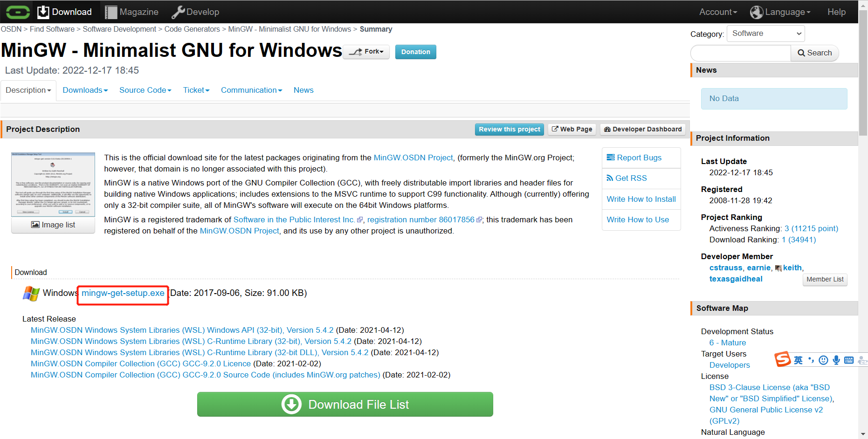Open the project screenshot thumbnail
Screen dimensions: 868x439
pyautogui.click(x=53, y=185)
